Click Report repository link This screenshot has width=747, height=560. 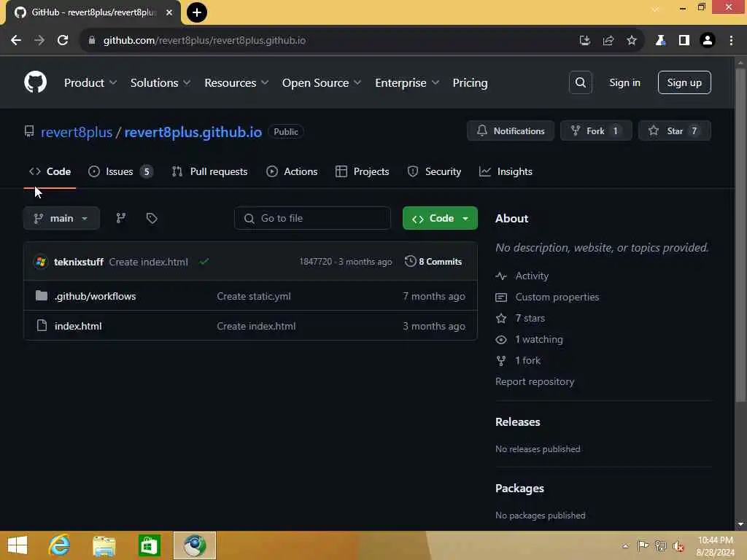coord(535,381)
